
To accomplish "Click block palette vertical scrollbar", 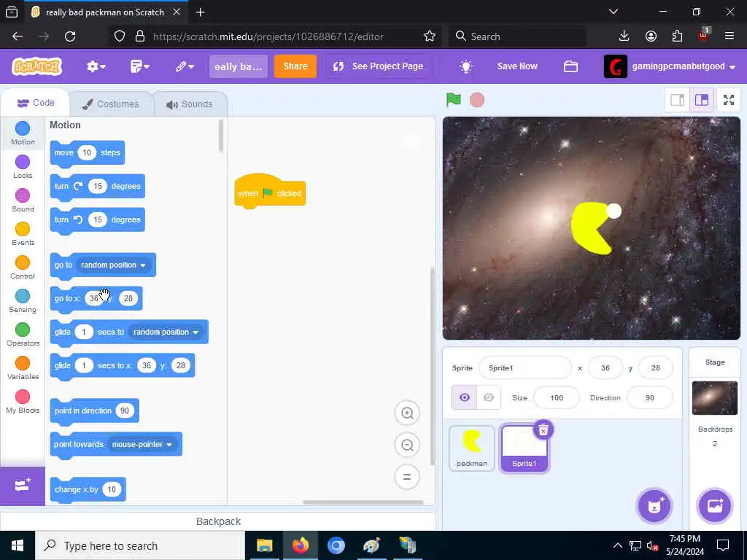I will [x=220, y=136].
